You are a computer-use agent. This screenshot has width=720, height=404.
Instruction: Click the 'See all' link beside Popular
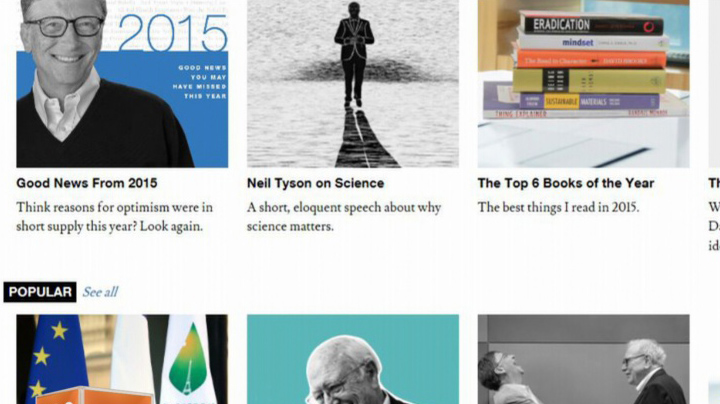[100, 292]
